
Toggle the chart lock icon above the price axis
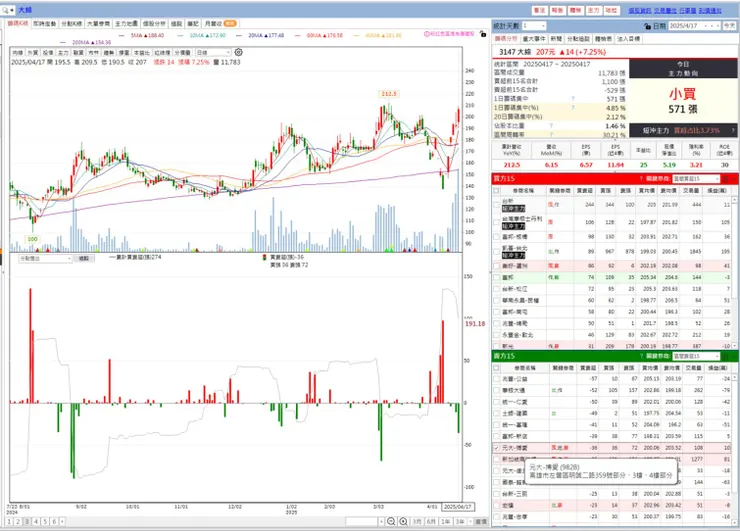click(x=482, y=34)
